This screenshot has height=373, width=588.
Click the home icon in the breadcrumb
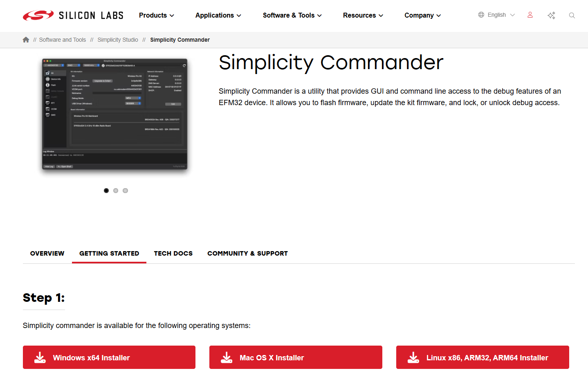[26, 39]
